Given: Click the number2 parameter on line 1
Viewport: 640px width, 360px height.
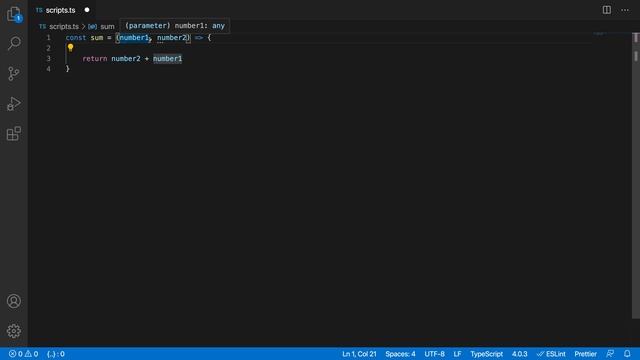Looking at the screenshot, I should coord(172,38).
